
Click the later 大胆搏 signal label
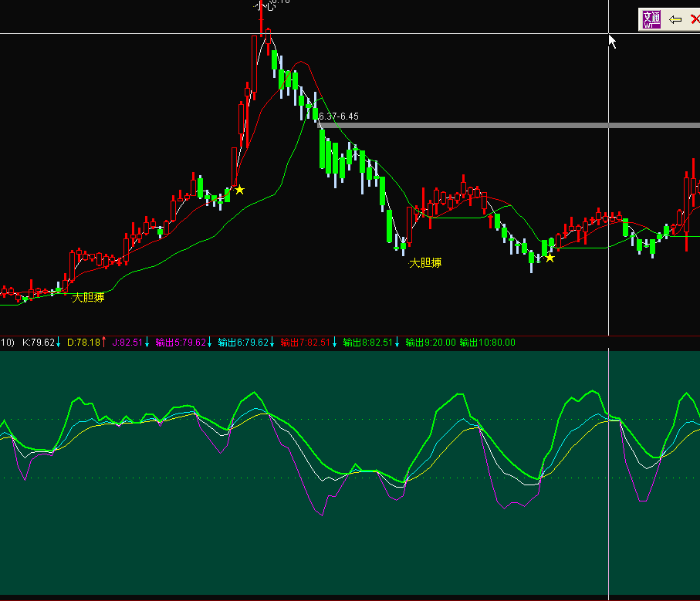tap(425, 263)
